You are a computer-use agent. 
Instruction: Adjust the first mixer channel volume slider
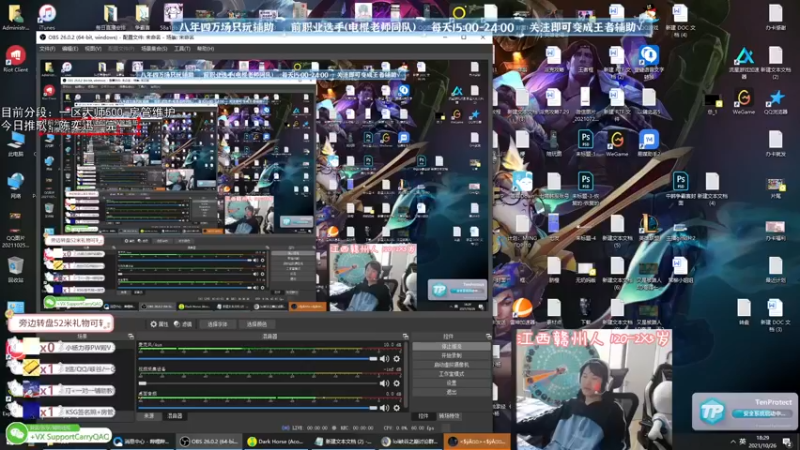(x=258, y=359)
